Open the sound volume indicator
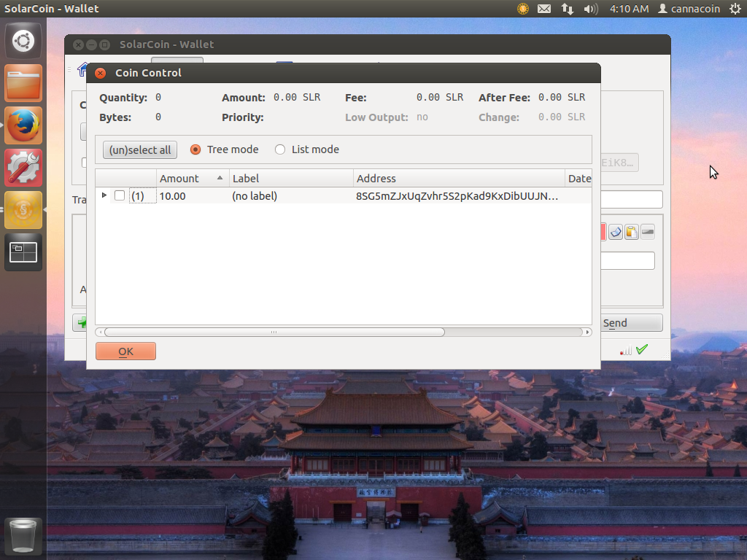This screenshot has height=560, width=747. tap(591, 9)
